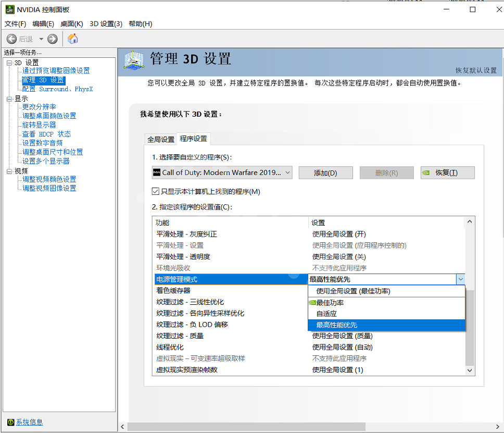Collapse the 显示 tree node

tap(9, 99)
